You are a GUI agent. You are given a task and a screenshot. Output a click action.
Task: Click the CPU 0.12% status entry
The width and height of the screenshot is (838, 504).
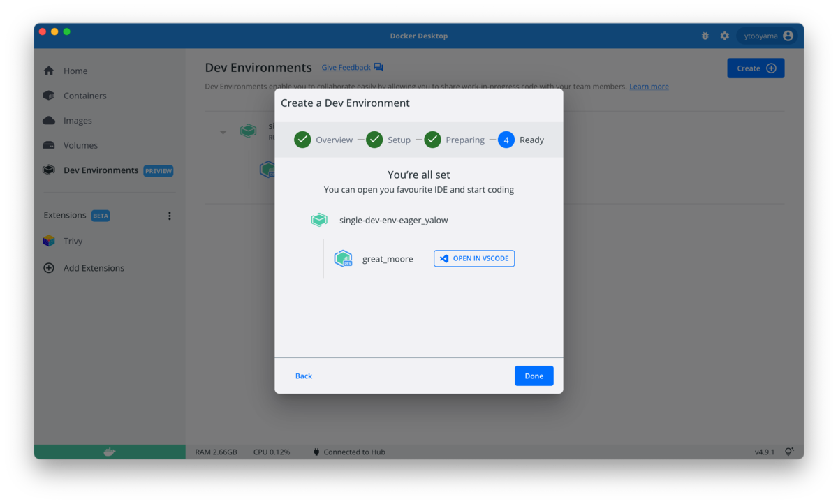tap(272, 452)
